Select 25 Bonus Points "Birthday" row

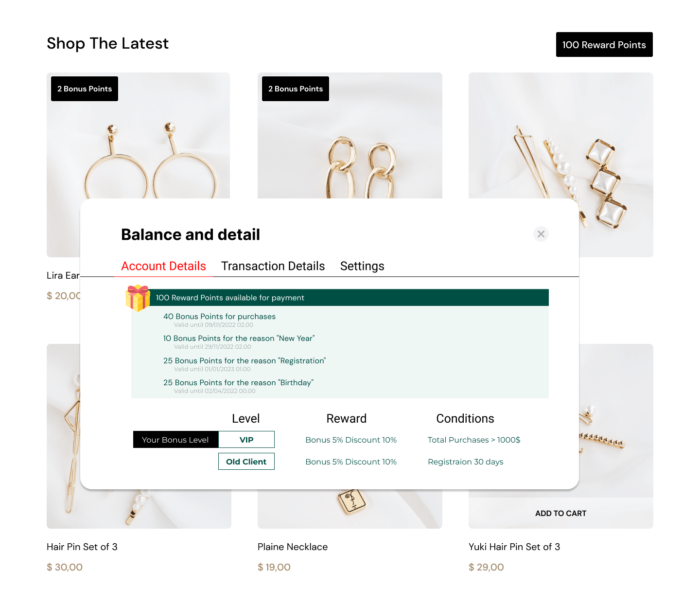[x=238, y=383]
